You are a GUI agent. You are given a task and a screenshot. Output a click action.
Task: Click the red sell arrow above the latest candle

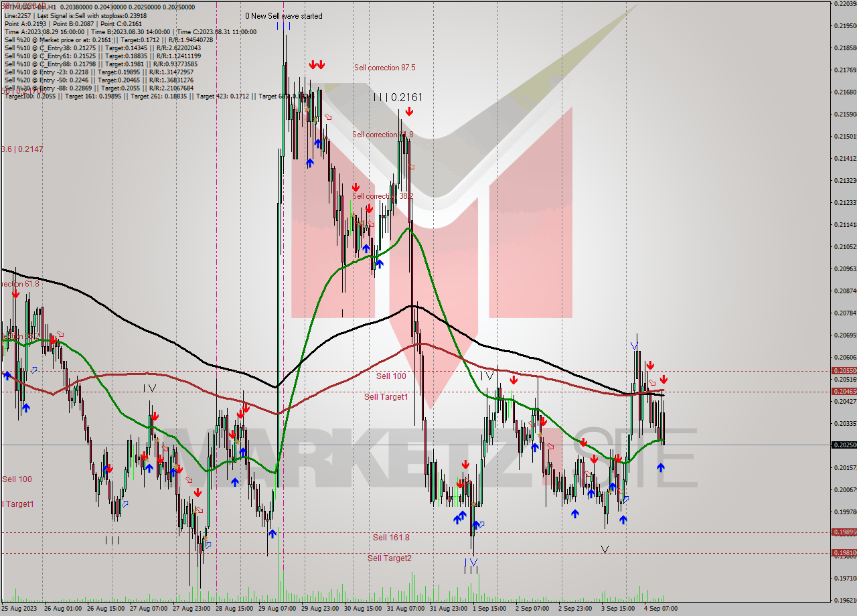[x=664, y=380]
